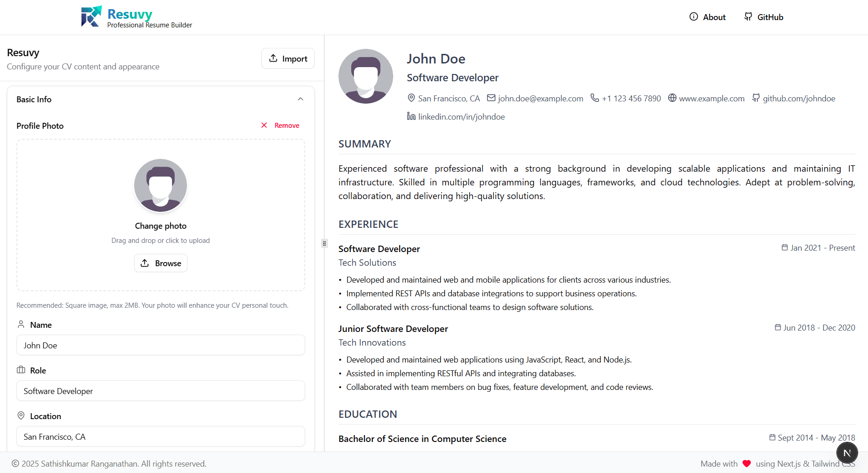Click the '+1 123 456 7890' phone number

coord(631,99)
